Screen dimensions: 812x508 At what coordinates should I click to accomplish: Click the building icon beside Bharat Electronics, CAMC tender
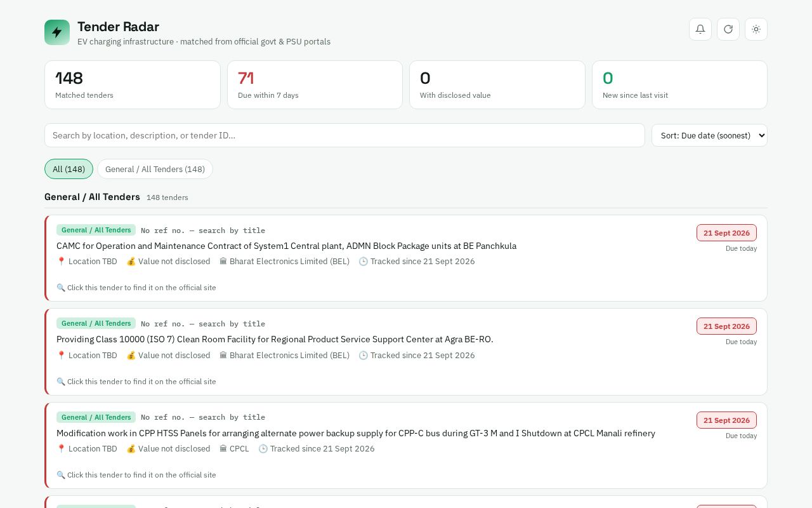click(223, 262)
